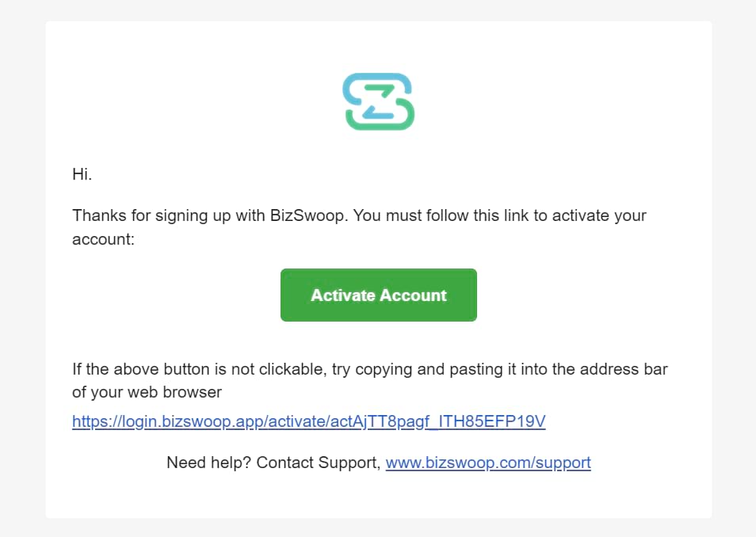Image resolution: width=756 pixels, height=537 pixels.
Task: Click the "account:" text before the button
Action: 103,239
